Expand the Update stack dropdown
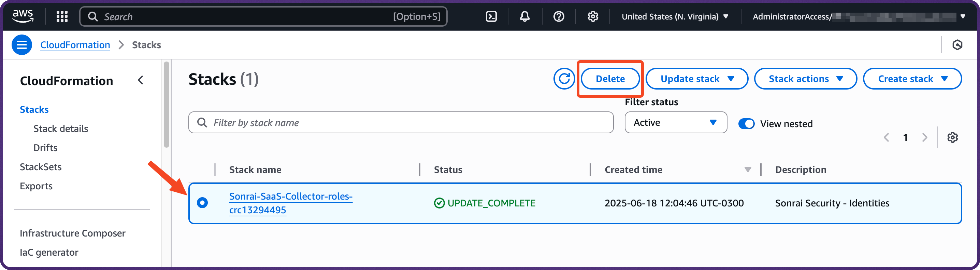Viewport: 980px width, 270px height. tap(696, 79)
